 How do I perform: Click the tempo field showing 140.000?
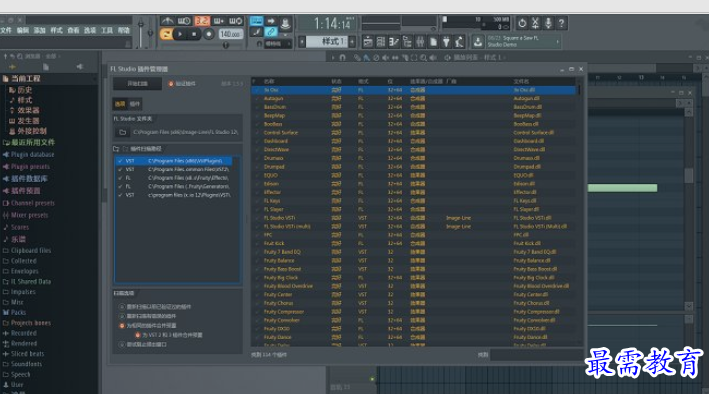pos(231,34)
